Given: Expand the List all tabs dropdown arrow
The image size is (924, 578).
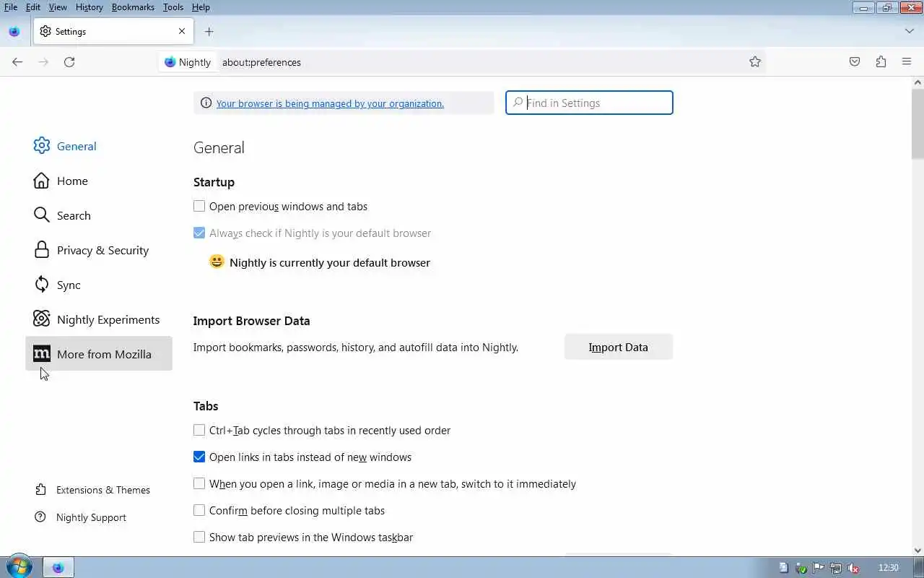Looking at the screenshot, I should pos(909,31).
